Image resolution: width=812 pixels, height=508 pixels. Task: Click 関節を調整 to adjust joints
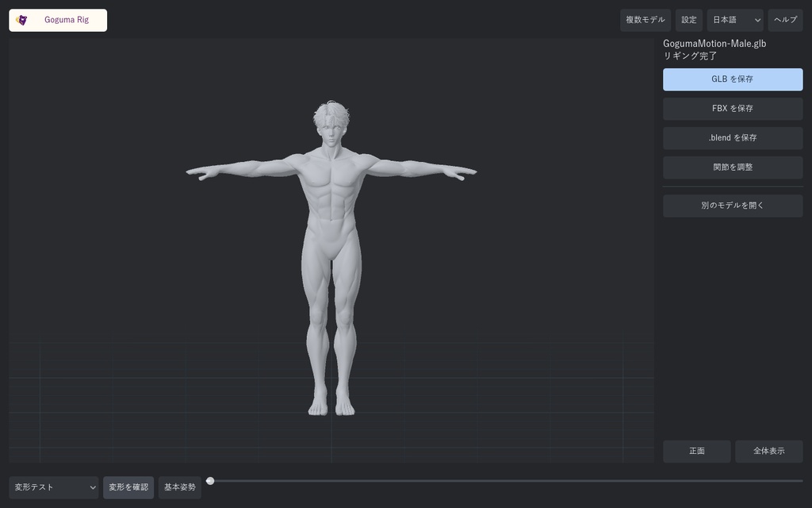point(733,167)
